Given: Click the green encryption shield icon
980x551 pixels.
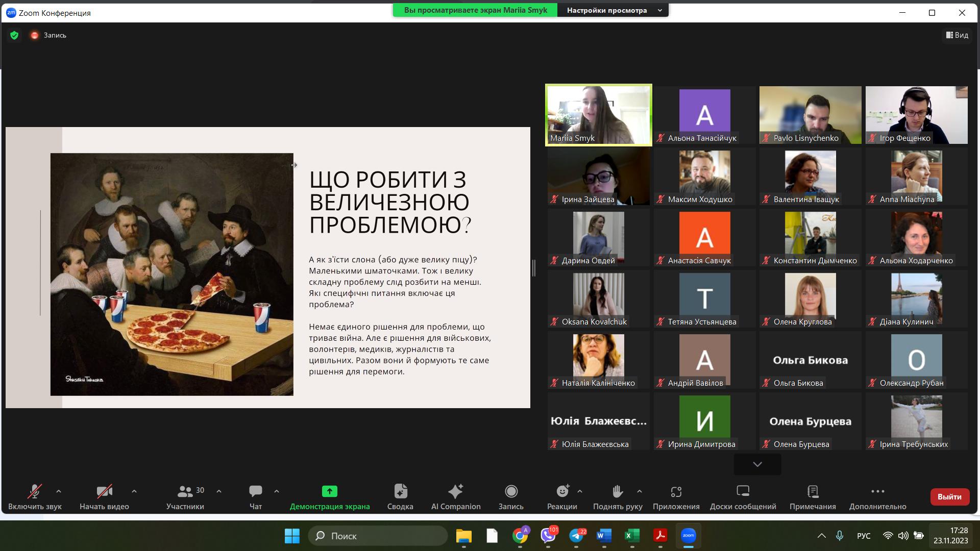Looking at the screenshot, I should pyautogui.click(x=14, y=35).
